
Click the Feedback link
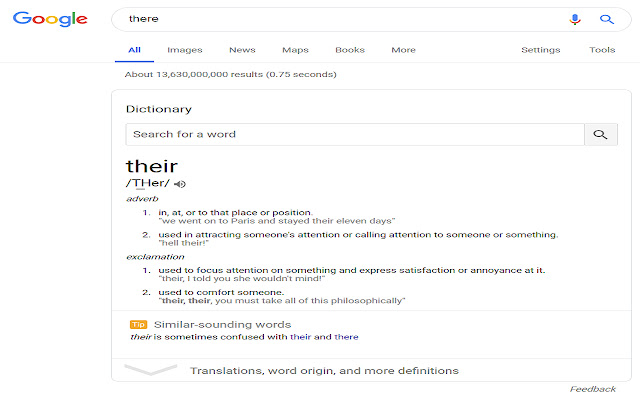(x=592, y=389)
